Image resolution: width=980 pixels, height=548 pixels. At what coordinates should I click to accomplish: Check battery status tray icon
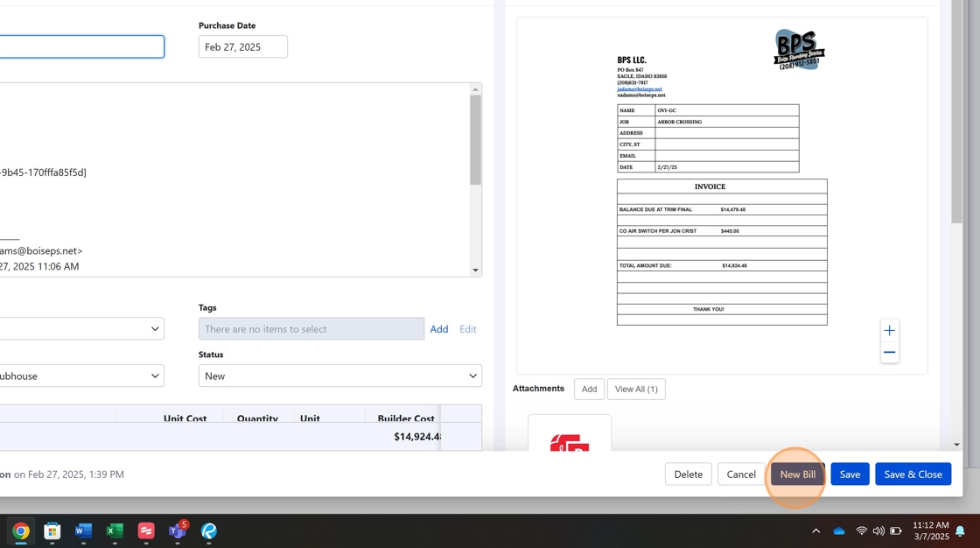coord(896,531)
